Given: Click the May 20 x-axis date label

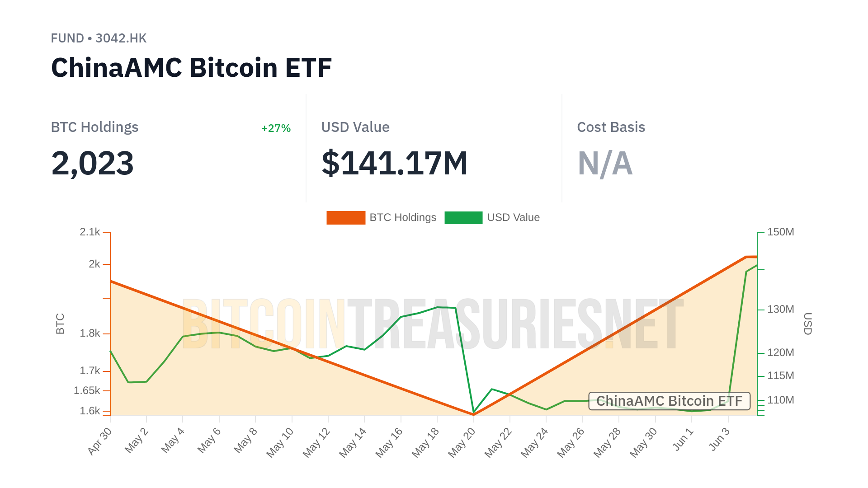Looking at the screenshot, I should pos(462,442).
